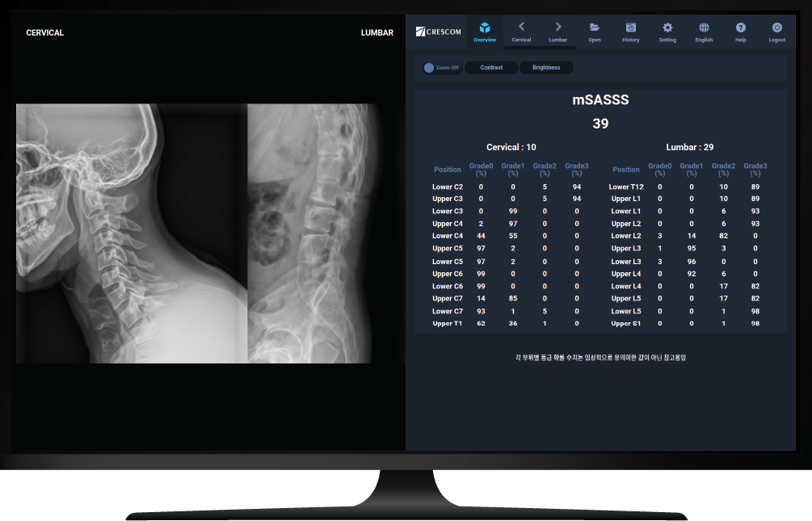
Task: Select the Lower T12 row
Action: coord(626,187)
